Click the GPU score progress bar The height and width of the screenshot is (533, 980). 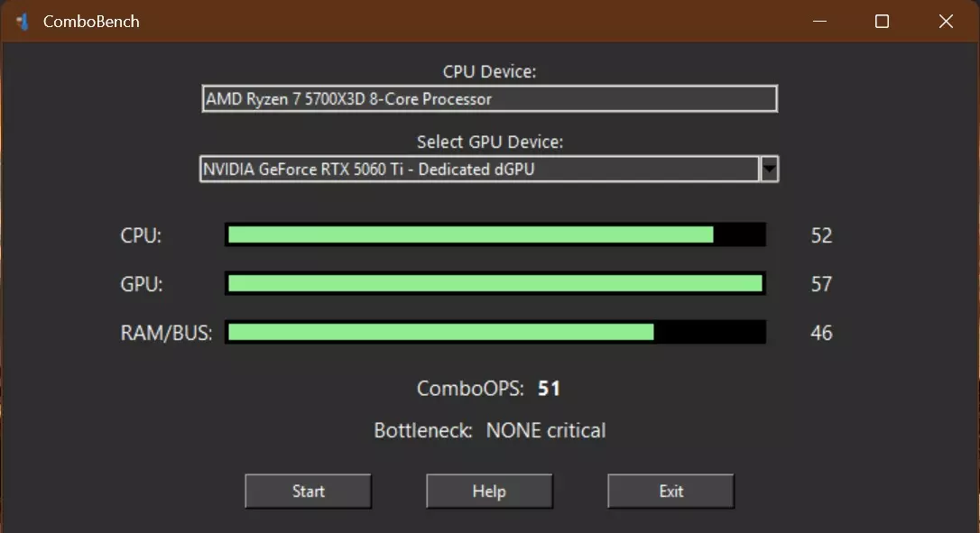(x=495, y=284)
